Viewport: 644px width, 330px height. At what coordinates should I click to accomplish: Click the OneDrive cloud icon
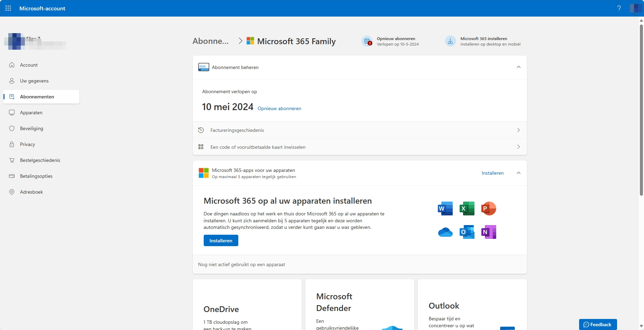point(445,232)
